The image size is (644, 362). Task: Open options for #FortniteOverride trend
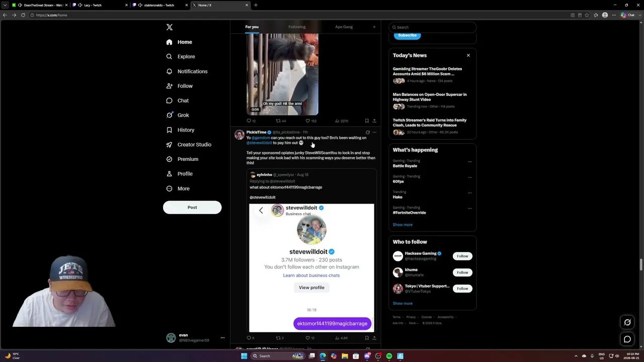click(470, 209)
